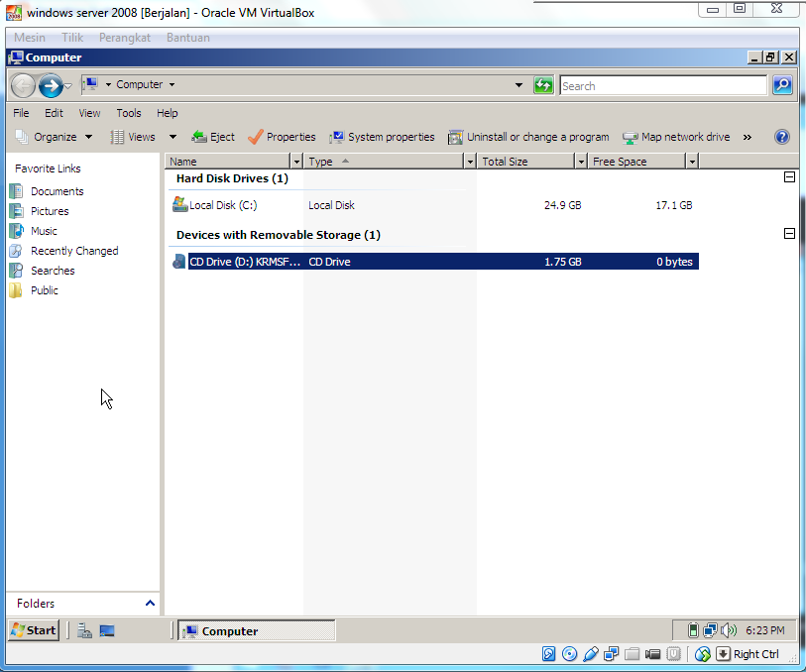The width and height of the screenshot is (806, 672).
Task: Click Map network drive
Action: [x=676, y=137]
